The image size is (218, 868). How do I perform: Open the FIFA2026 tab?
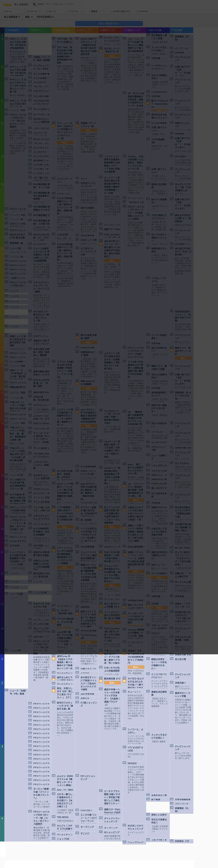pos(143,11)
